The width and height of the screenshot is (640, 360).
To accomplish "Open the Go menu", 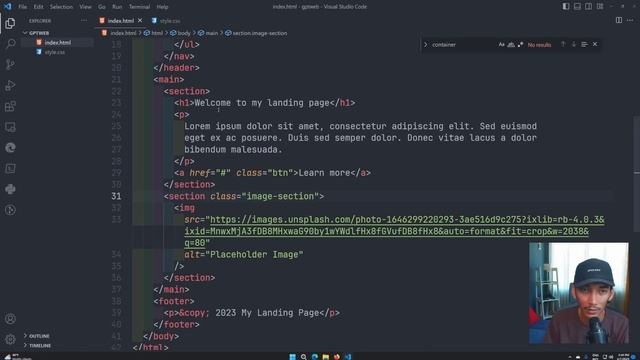I will click(102, 7).
